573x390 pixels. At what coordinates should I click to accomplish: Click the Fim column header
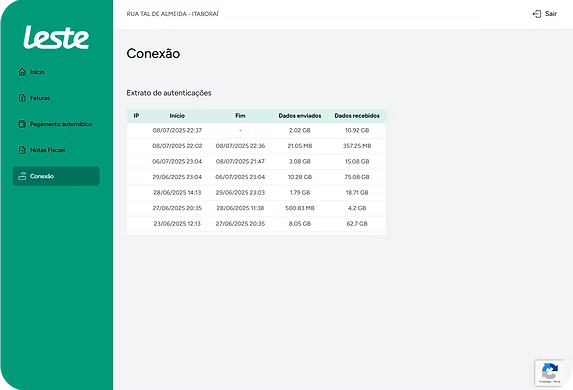click(x=240, y=116)
